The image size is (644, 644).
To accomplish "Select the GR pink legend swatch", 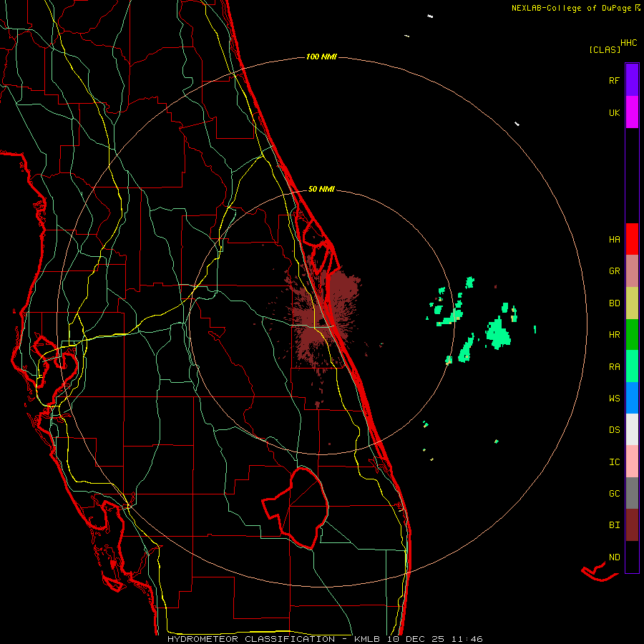I will pyautogui.click(x=632, y=271).
